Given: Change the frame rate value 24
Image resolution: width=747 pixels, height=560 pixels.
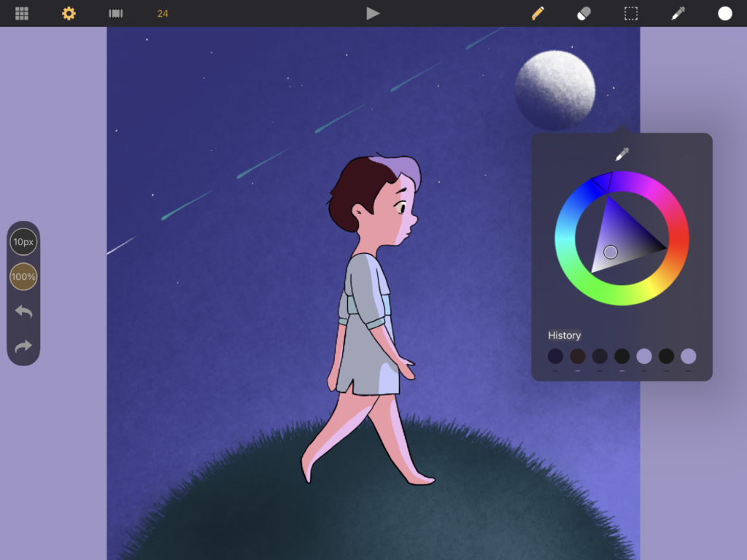Looking at the screenshot, I should tap(163, 14).
